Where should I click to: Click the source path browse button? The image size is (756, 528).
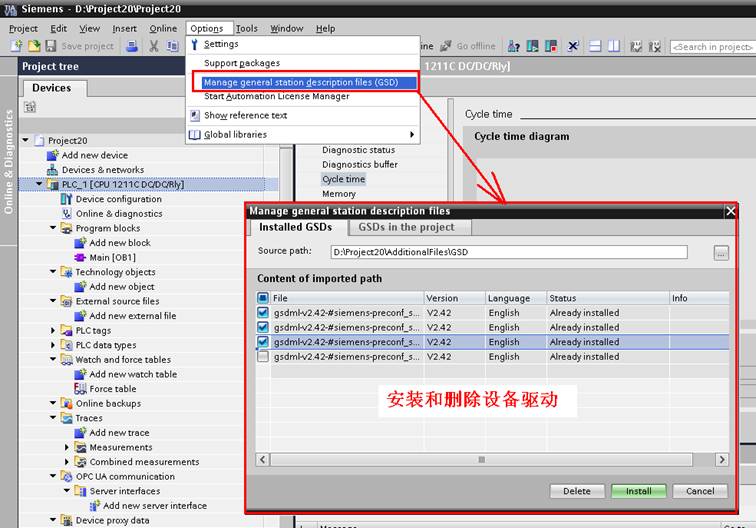point(721,253)
